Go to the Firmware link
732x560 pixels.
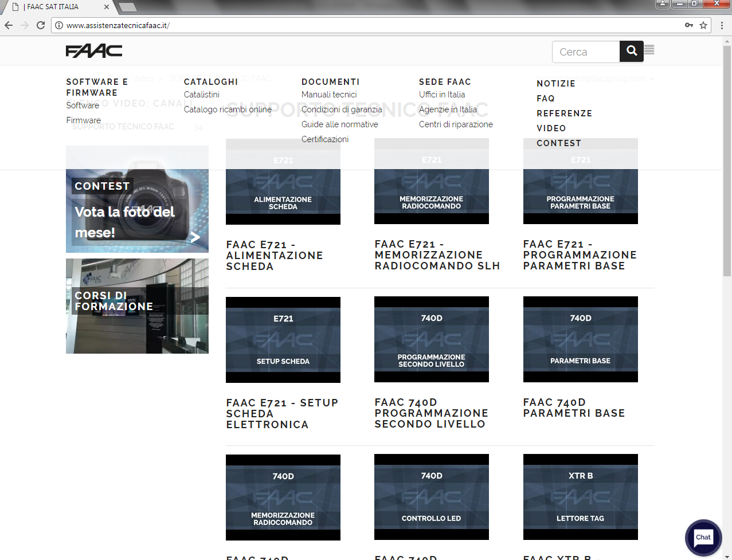pos(83,120)
